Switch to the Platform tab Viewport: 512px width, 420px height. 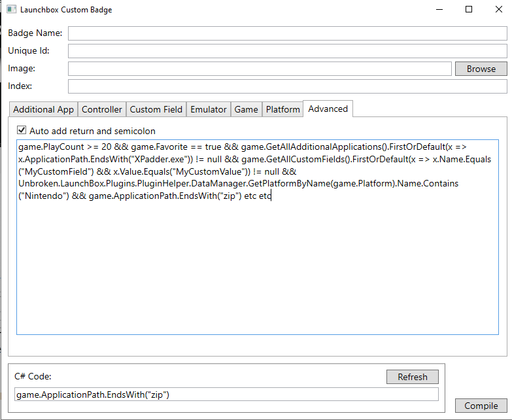(282, 109)
